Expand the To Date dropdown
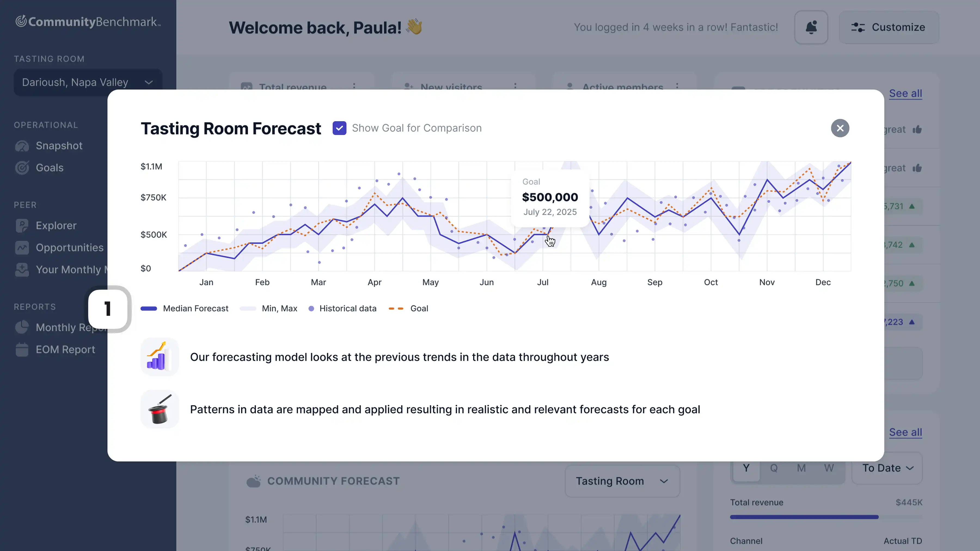Image resolution: width=980 pixels, height=551 pixels. point(887,468)
